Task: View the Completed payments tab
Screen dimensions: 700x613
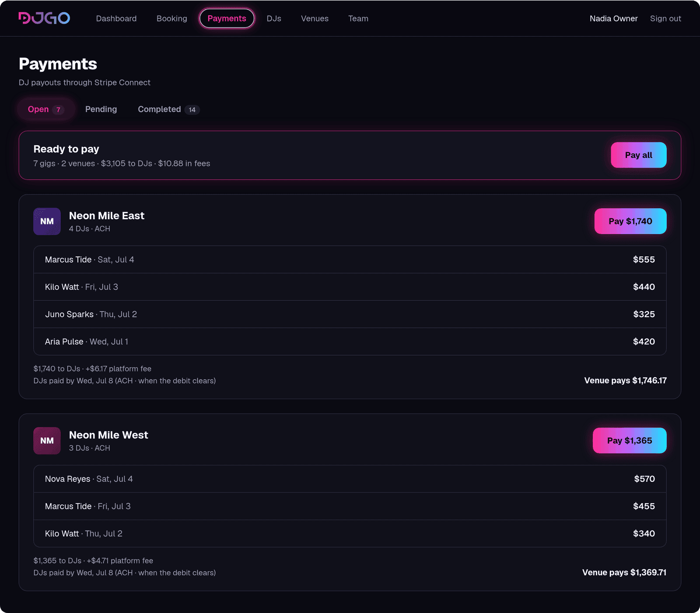Action: (x=168, y=109)
